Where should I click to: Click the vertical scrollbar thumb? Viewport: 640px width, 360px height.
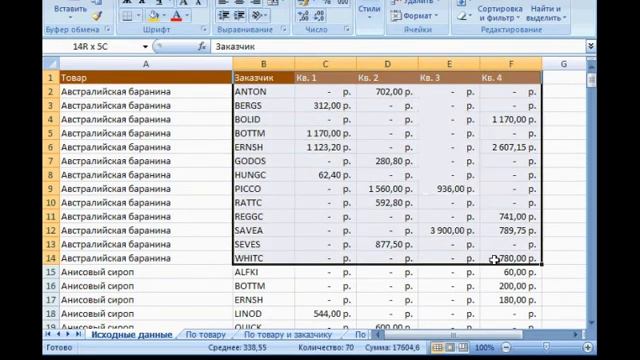click(x=591, y=79)
